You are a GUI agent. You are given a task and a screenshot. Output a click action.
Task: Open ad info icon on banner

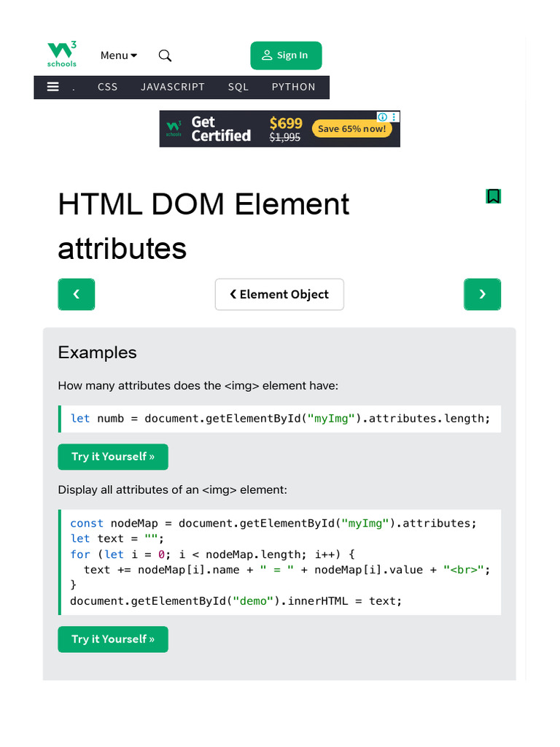click(x=382, y=117)
